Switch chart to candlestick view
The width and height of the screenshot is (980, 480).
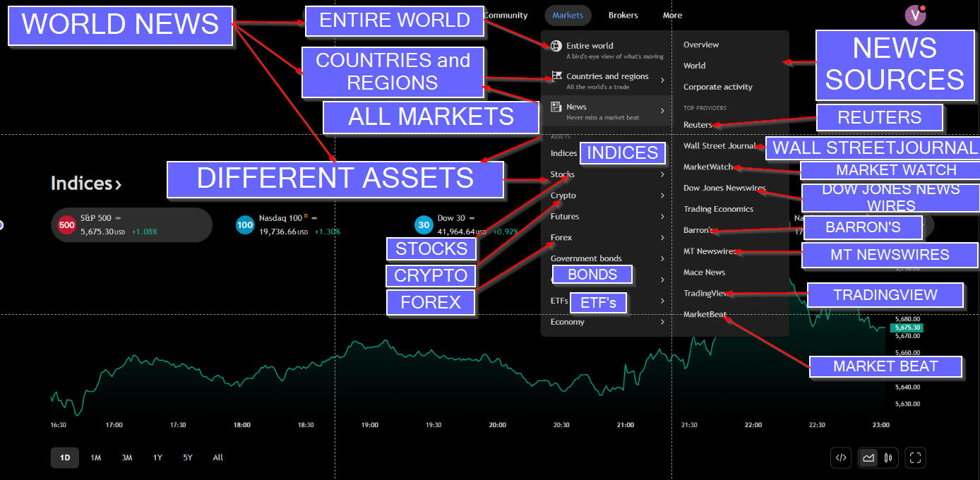[x=888, y=457]
